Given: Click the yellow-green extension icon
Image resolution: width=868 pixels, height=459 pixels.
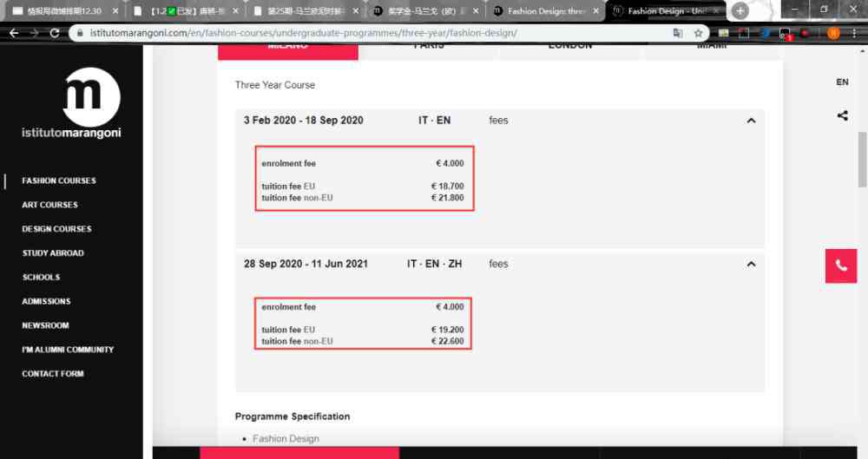Looking at the screenshot, I should [724, 33].
